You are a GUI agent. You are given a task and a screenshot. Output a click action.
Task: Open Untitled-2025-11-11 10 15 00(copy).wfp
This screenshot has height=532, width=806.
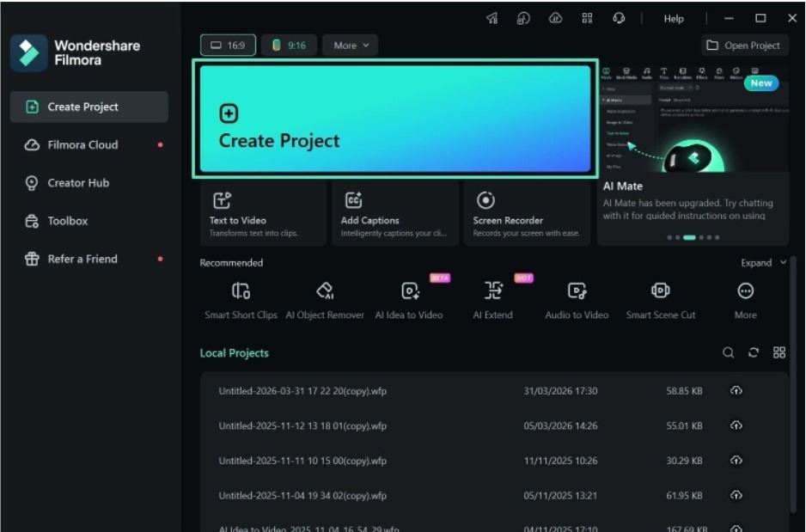pyautogui.click(x=302, y=461)
